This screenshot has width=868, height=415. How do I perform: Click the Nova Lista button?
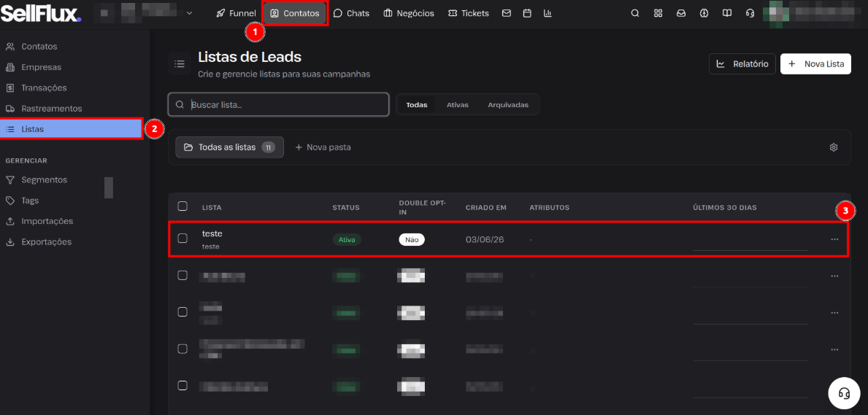tap(815, 63)
